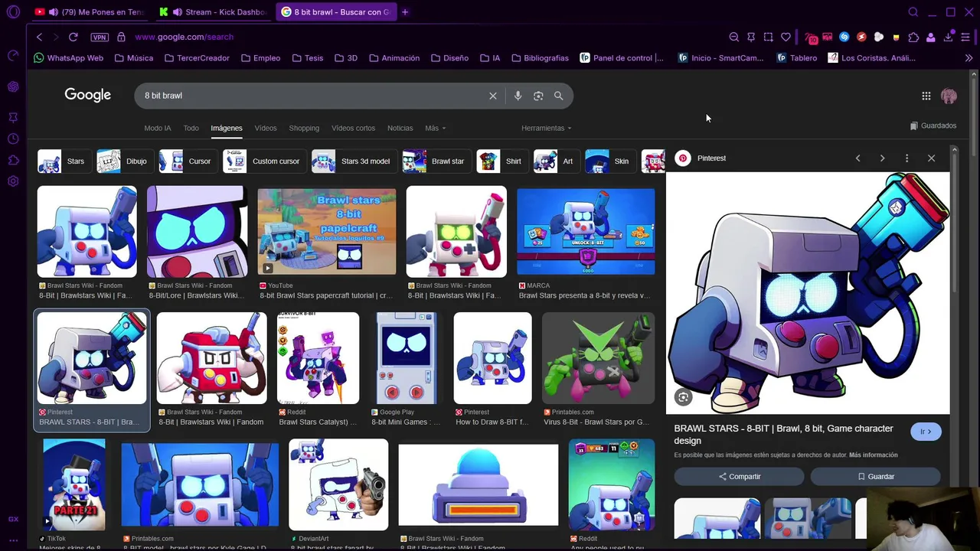Click the pin icon in the address bar
This screenshot has width=980, height=551.
tap(751, 37)
